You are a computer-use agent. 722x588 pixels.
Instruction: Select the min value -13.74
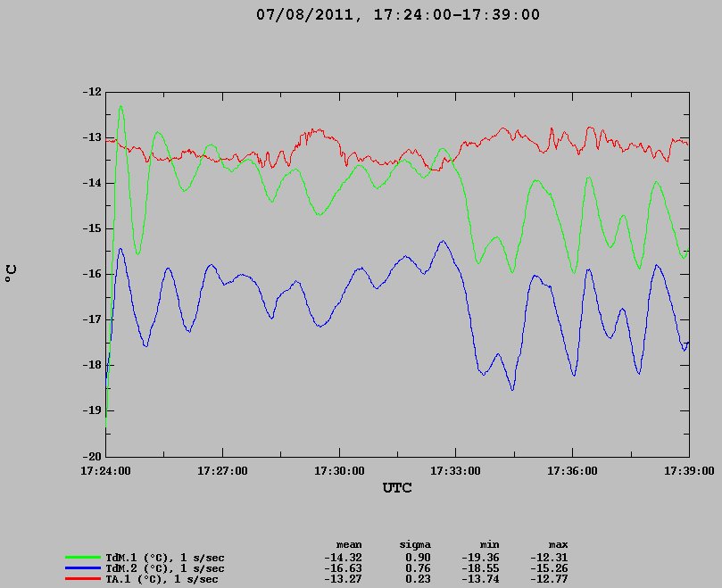[x=480, y=579]
